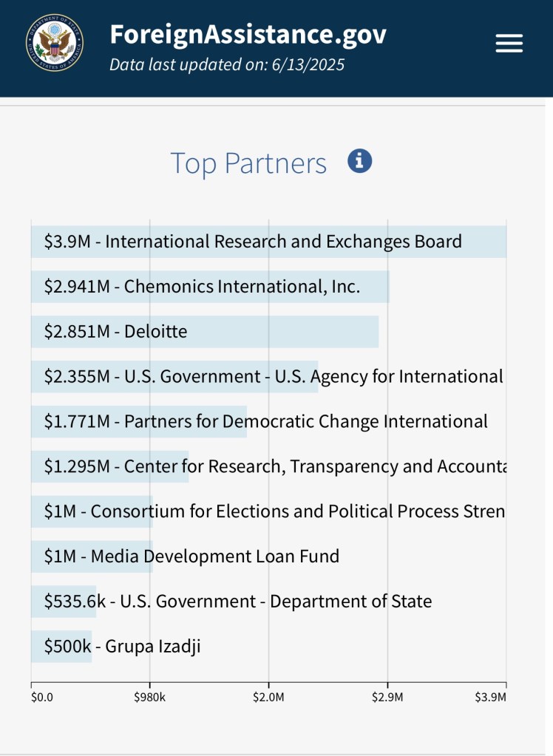Image resolution: width=553 pixels, height=756 pixels.
Task: Click the $3.9M axis tick label
Action: pyautogui.click(x=492, y=697)
